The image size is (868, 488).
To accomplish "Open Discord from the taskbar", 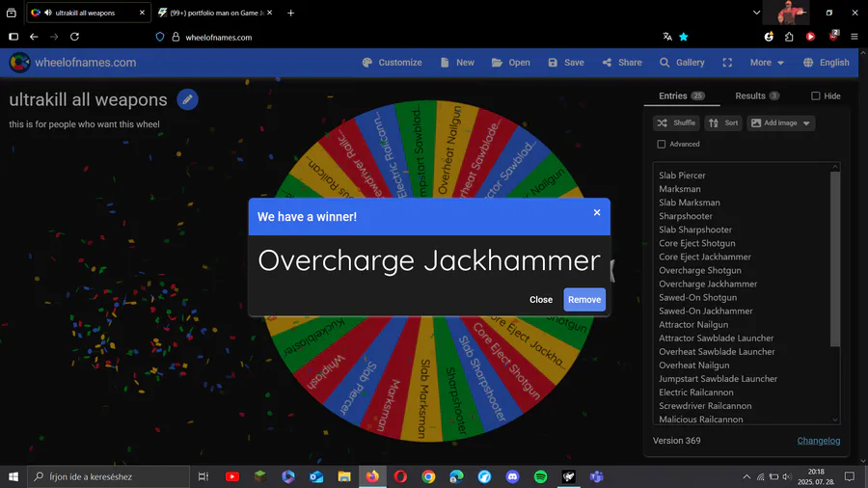I will click(513, 476).
